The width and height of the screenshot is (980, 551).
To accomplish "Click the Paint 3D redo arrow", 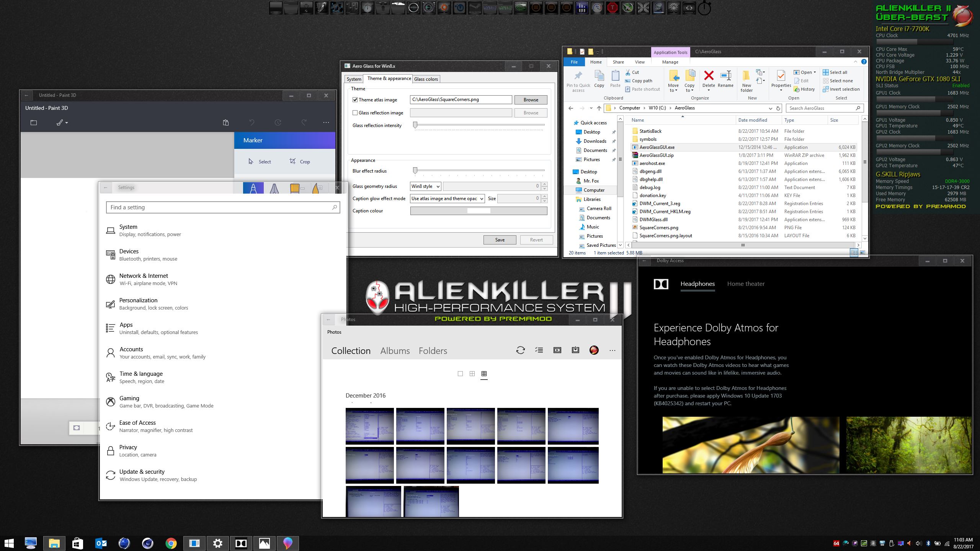I will tap(304, 122).
